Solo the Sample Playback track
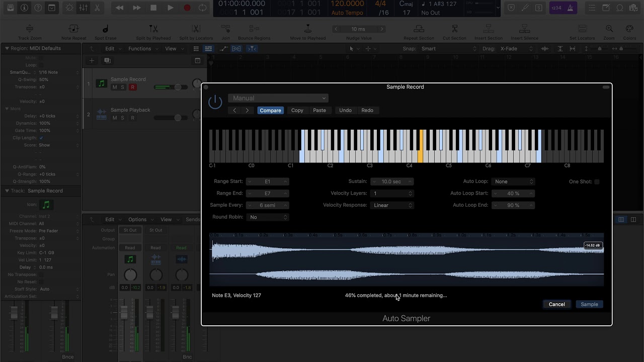The image size is (644, 362). pyautogui.click(x=122, y=118)
